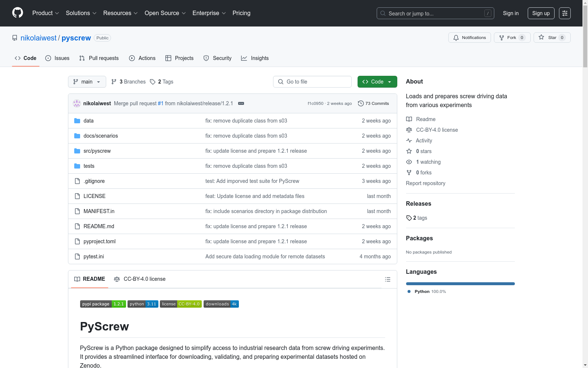Open the 2 Tags link near branch selector

(162, 82)
